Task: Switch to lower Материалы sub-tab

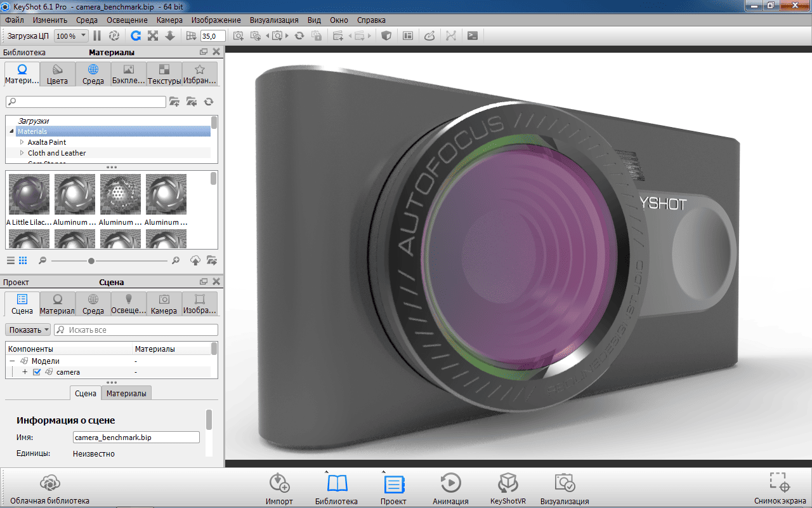Action: coord(126,394)
